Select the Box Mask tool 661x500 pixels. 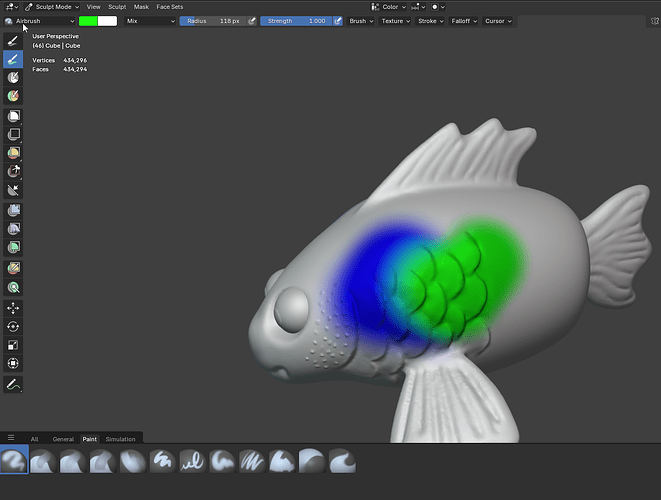[x=13, y=116]
